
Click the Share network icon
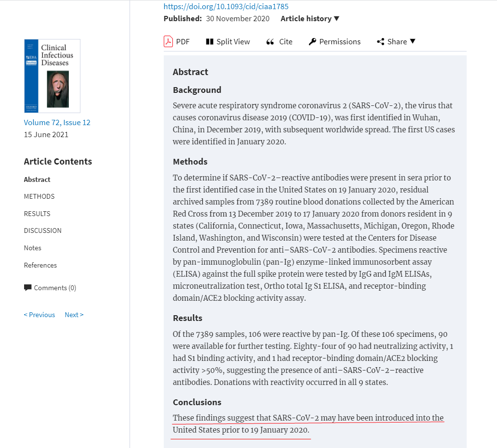380,42
